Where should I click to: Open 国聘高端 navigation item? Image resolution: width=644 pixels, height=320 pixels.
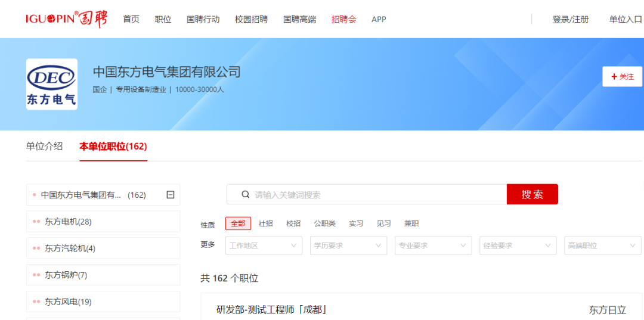[x=300, y=19]
